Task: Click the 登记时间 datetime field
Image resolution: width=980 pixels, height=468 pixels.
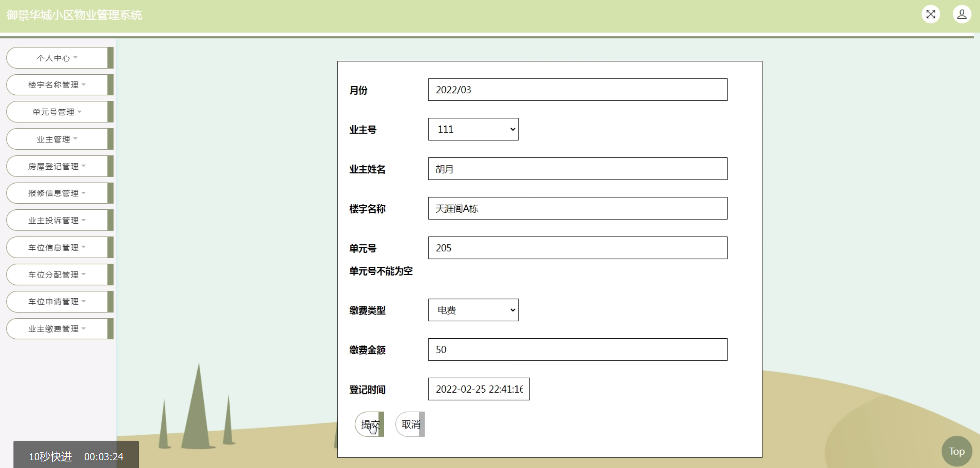Action: tap(478, 389)
